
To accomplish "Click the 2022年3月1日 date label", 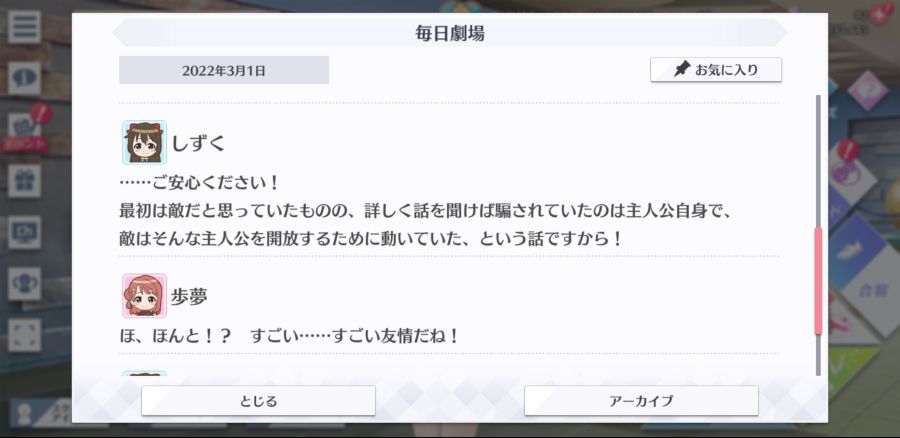I will (224, 70).
